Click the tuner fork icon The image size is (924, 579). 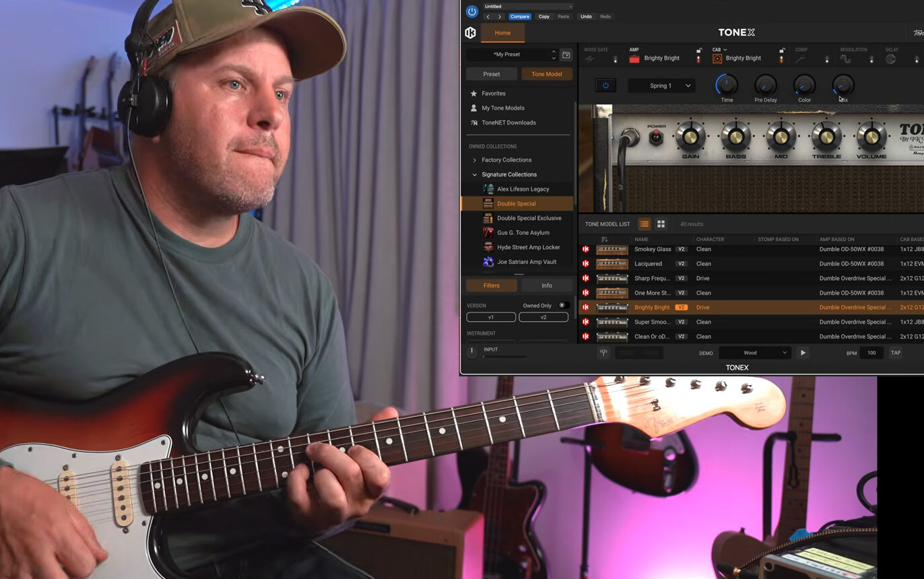[603, 353]
